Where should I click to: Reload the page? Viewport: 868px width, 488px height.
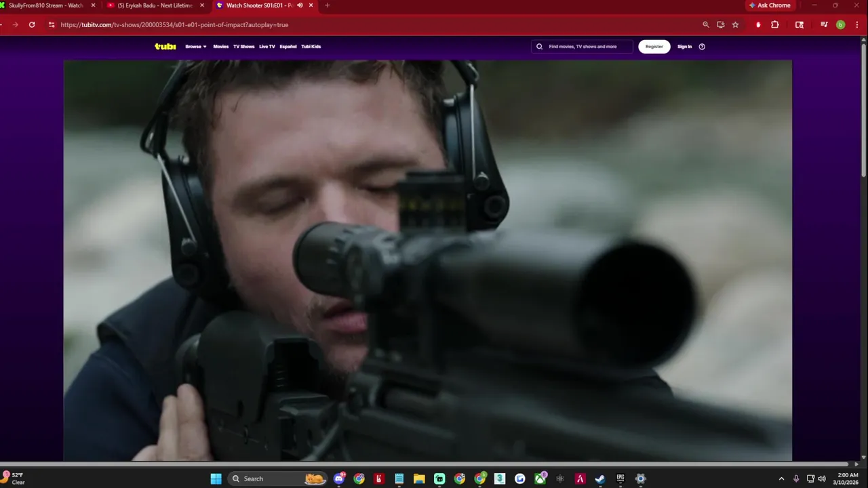tap(32, 25)
